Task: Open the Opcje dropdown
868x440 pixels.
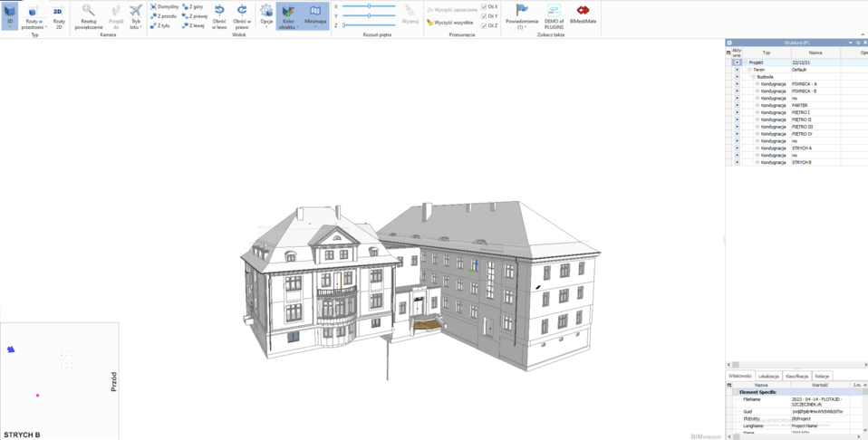Action: pyautogui.click(x=266, y=14)
